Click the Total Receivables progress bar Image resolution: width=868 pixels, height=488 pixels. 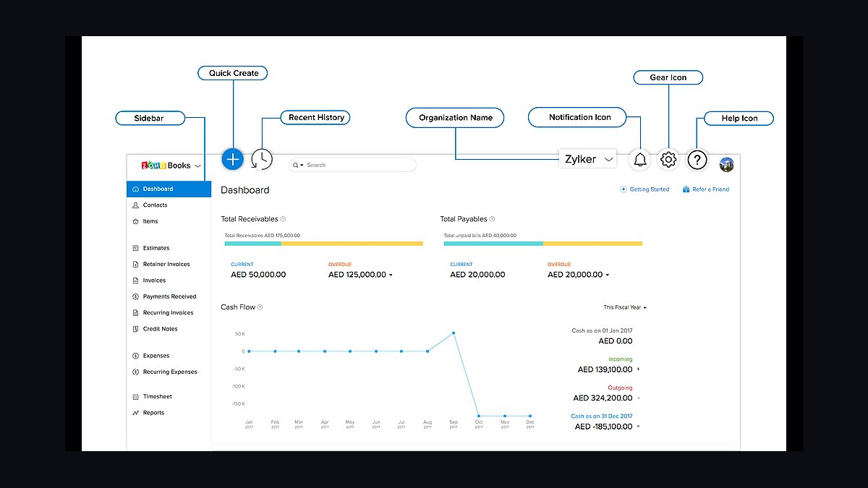[323, 244]
